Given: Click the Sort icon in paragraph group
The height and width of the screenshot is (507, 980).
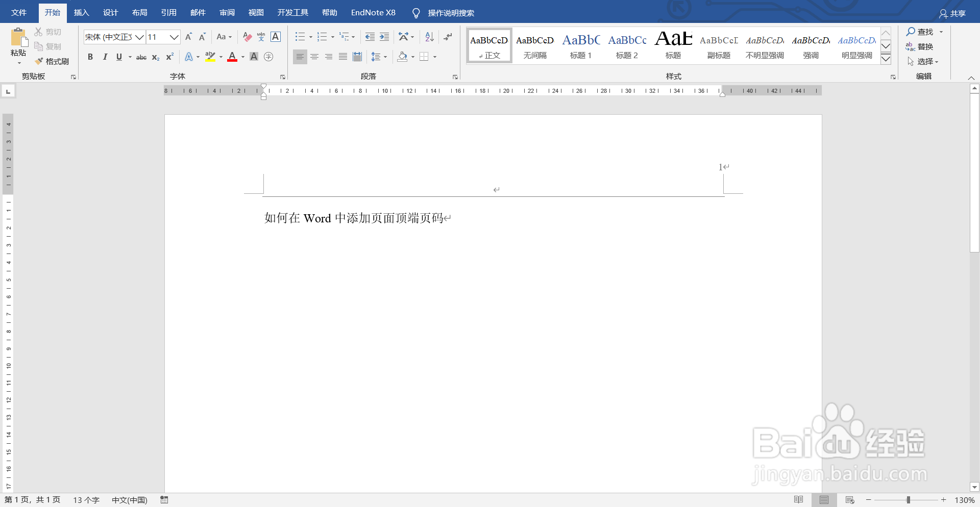Looking at the screenshot, I should (429, 37).
